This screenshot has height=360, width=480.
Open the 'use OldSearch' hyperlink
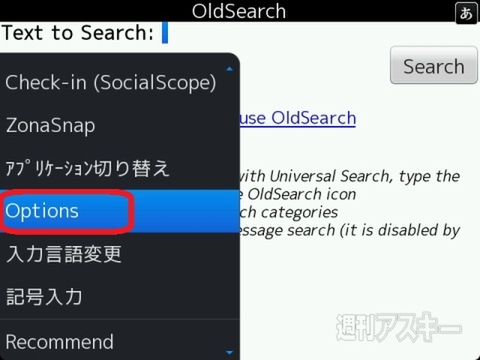[x=298, y=118]
